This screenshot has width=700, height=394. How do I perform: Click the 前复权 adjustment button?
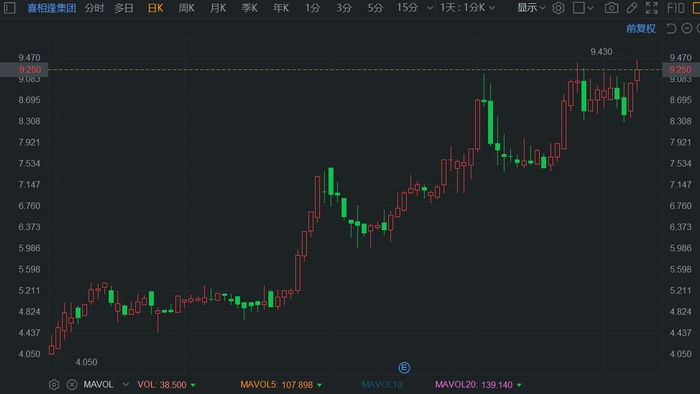click(641, 29)
